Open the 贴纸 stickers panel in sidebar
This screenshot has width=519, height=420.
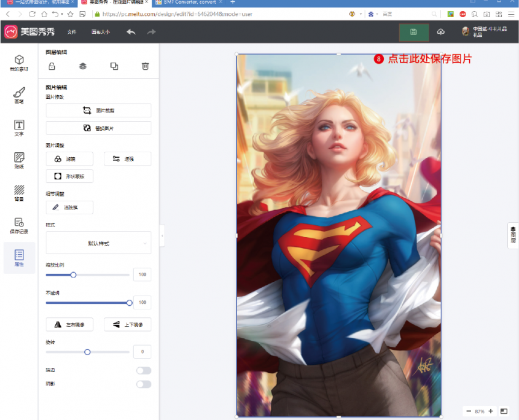(x=19, y=160)
